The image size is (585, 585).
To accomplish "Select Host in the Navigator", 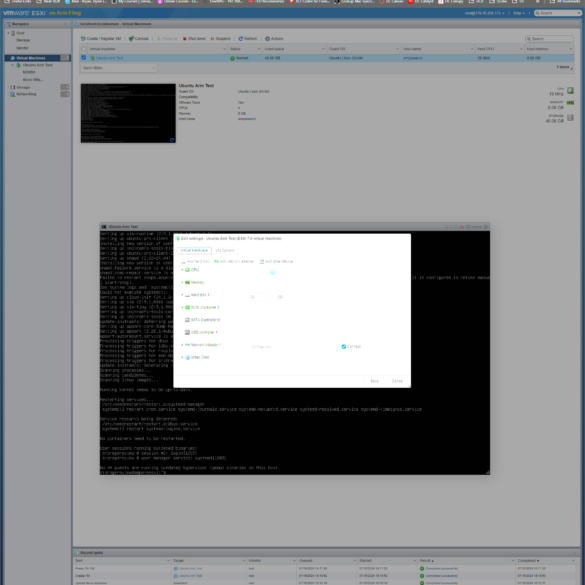I will click(20, 33).
